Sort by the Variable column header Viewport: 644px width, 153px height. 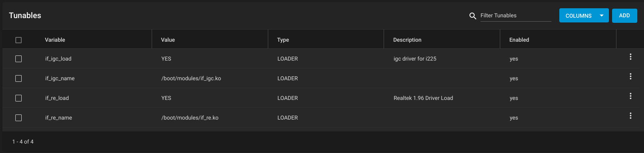(x=55, y=40)
